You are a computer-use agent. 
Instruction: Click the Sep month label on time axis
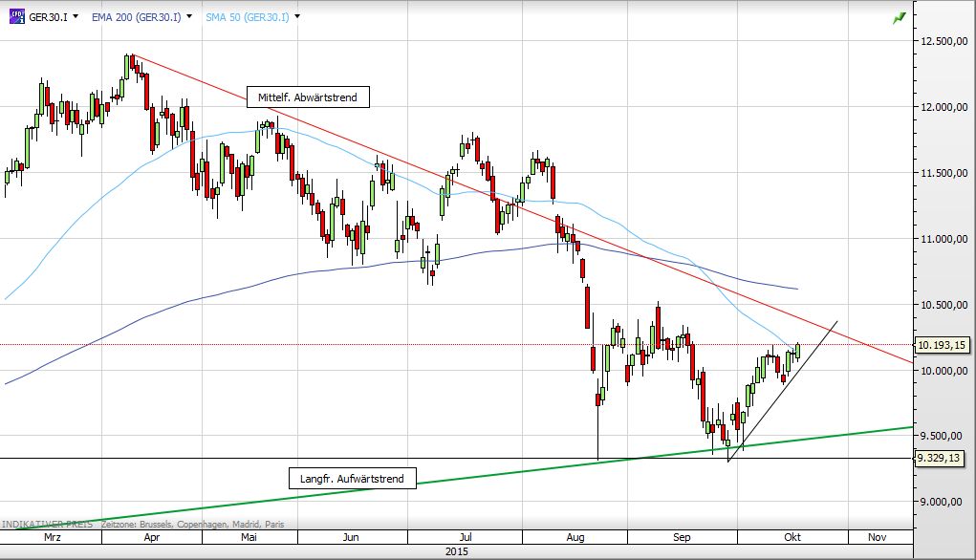(683, 537)
